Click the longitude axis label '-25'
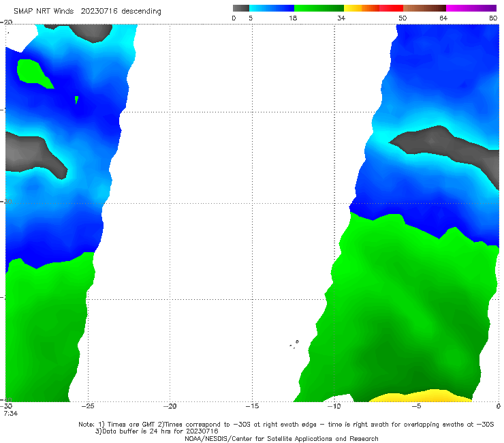The width and height of the screenshot is (504, 443). click(88, 406)
